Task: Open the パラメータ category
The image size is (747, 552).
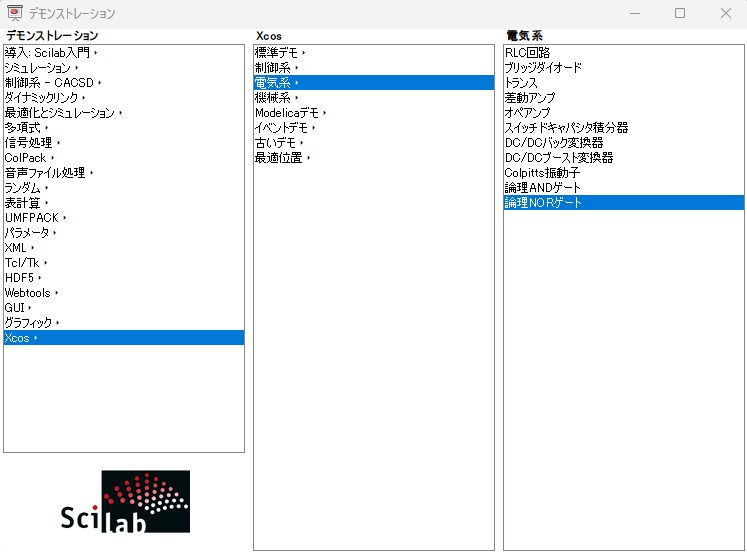Action: [124, 232]
